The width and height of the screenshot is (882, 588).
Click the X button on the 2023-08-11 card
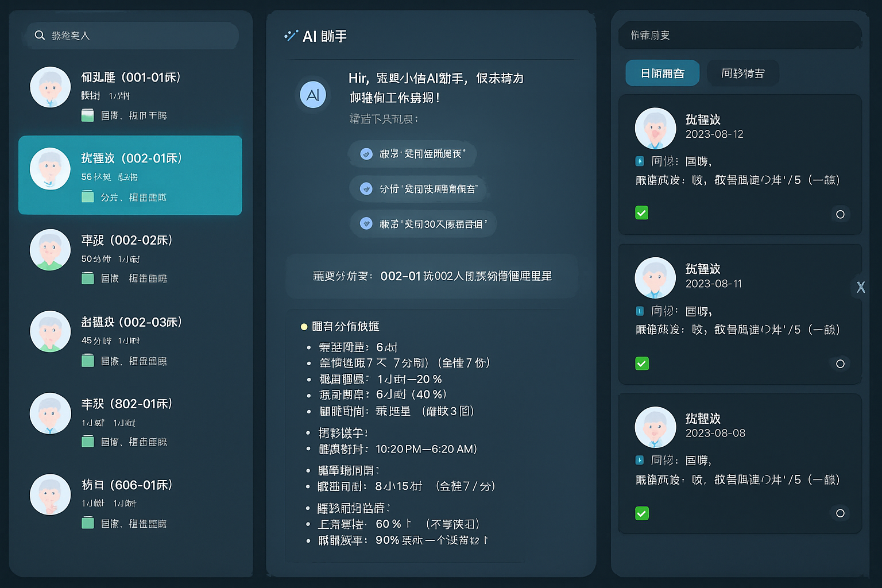pyautogui.click(x=860, y=287)
